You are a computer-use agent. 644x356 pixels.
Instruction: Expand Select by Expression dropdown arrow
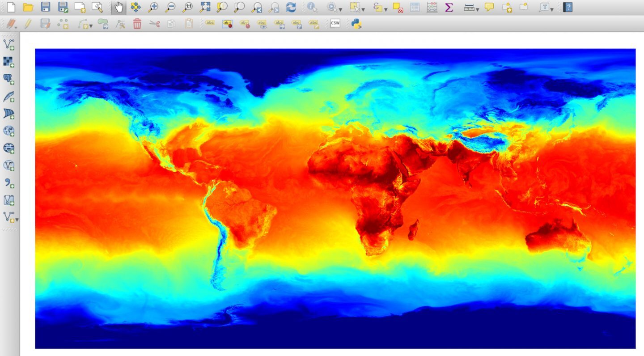click(x=386, y=9)
